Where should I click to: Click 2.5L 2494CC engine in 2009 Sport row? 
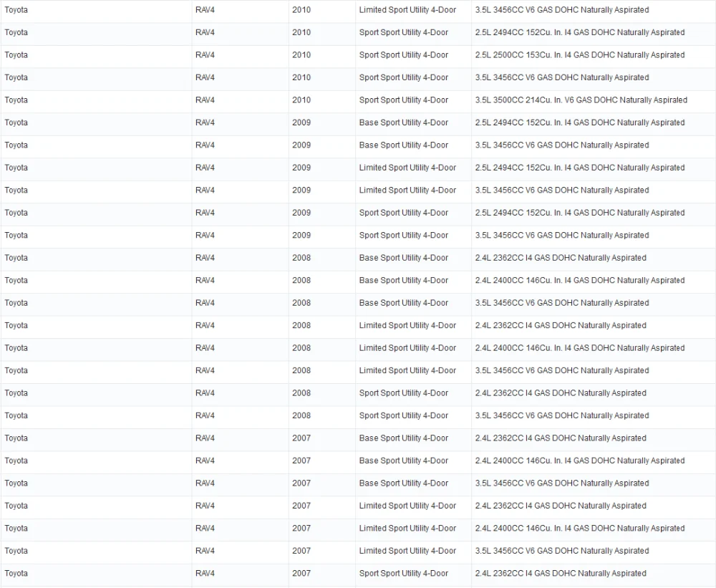(579, 213)
